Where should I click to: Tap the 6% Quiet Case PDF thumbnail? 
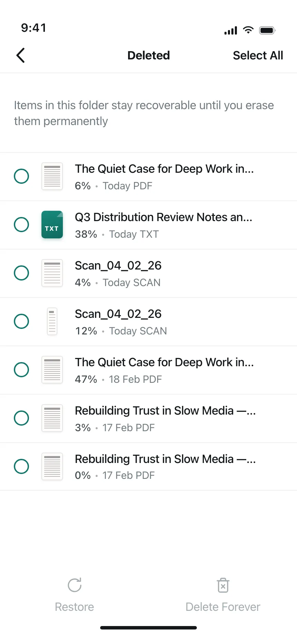pos(52,176)
